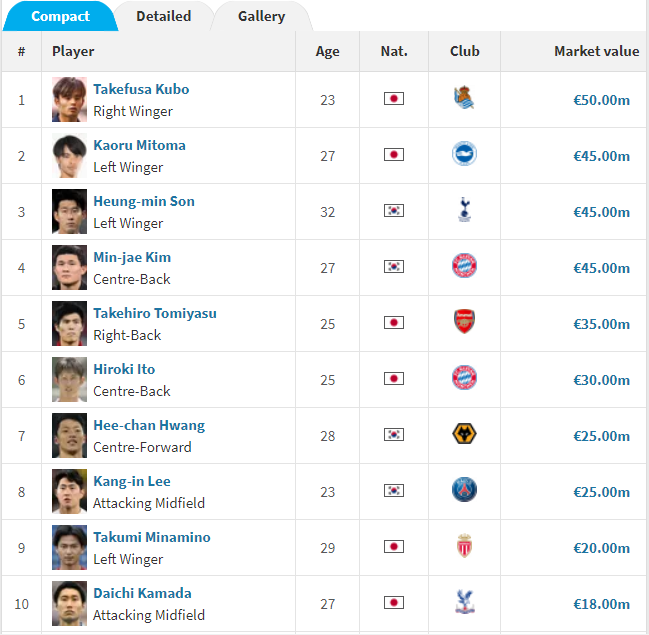The width and height of the screenshot is (649, 635).
Task: Click the AS Monaco club crest
Action: point(464,546)
